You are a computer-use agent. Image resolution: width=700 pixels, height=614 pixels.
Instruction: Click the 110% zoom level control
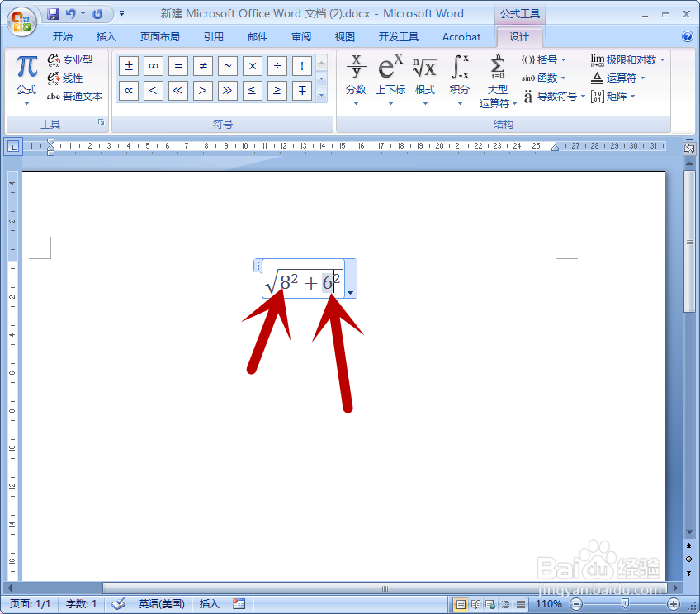550,603
